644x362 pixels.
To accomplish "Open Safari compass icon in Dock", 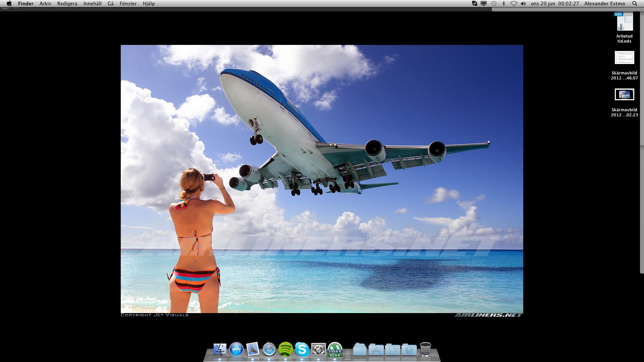I will point(269,349).
